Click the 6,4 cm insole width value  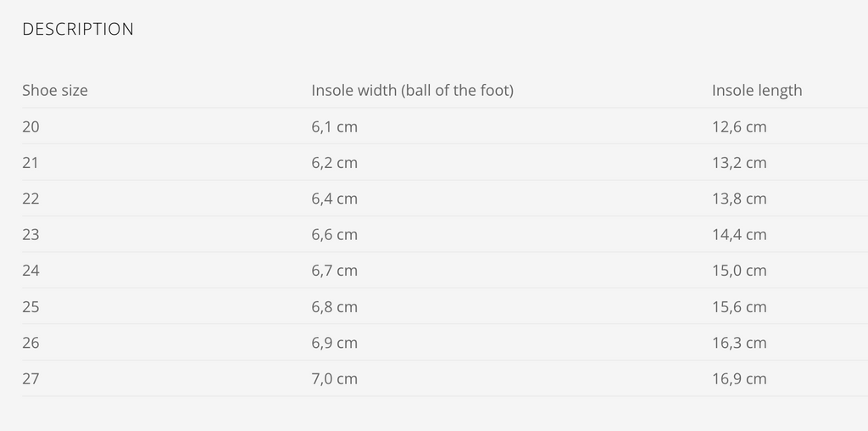click(x=334, y=199)
